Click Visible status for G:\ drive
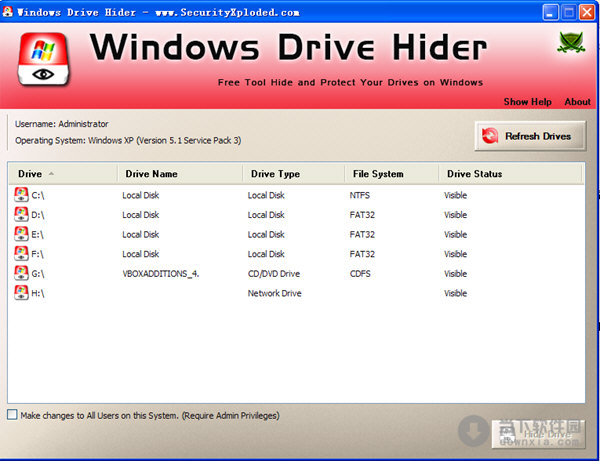 [x=455, y=274]
